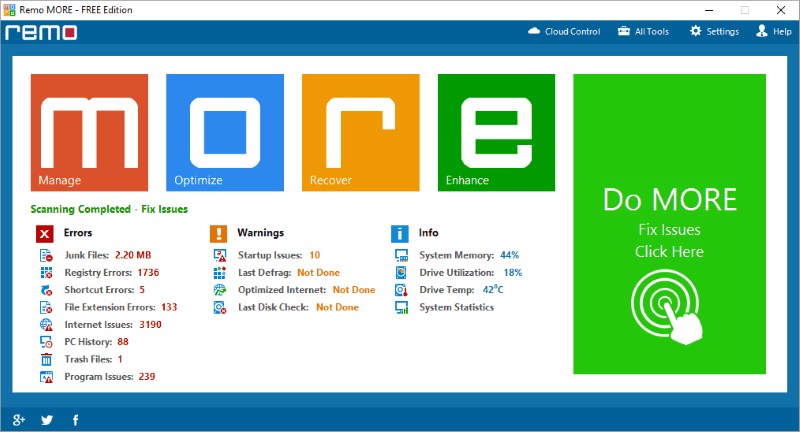Click the Junk Files icon

(x=46, y=255)
